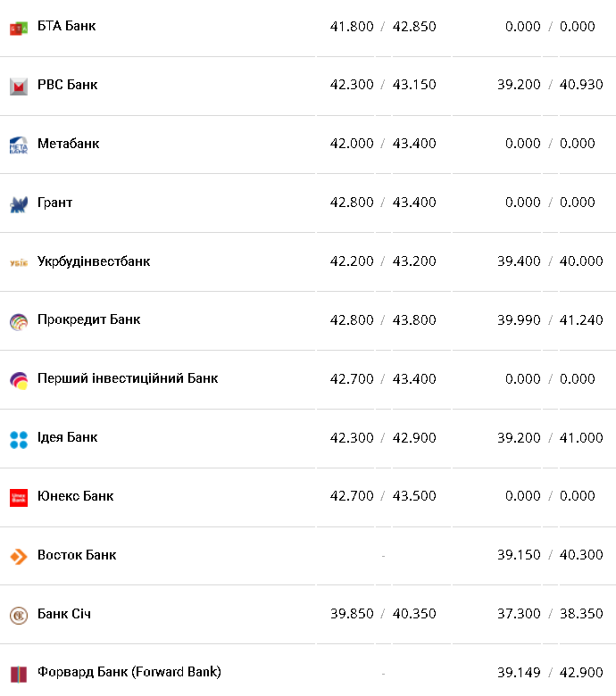Open the БТА Банк link
616x696 pixels.
[66, 26]
